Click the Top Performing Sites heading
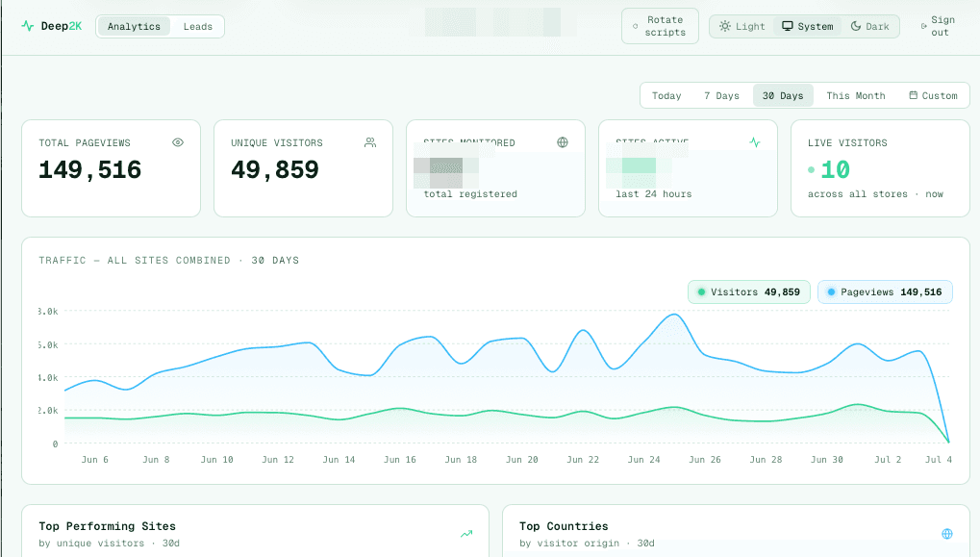The height and width of the screenshot is (557, 980). [x=108, y=526]
